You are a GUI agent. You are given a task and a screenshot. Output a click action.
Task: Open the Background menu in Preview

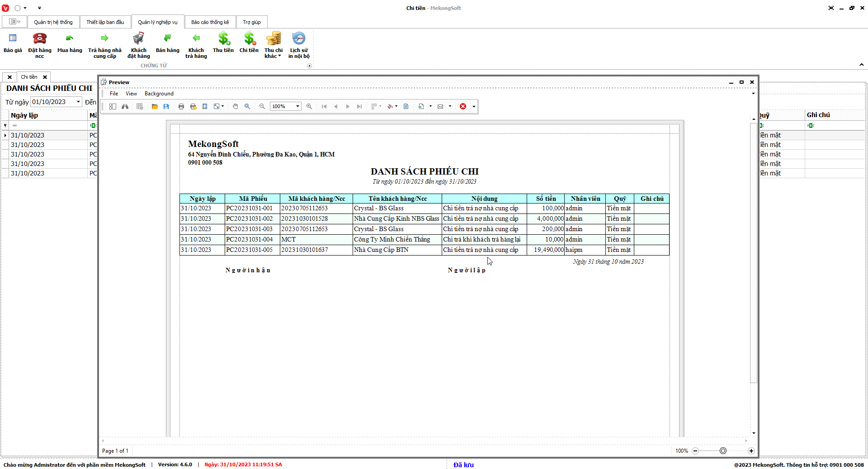(x=159, y=94)
